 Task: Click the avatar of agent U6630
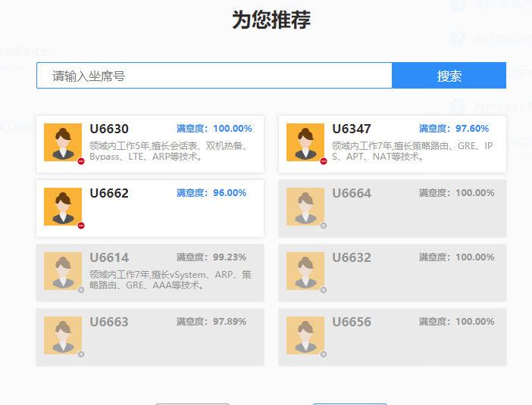coord(63,142)
